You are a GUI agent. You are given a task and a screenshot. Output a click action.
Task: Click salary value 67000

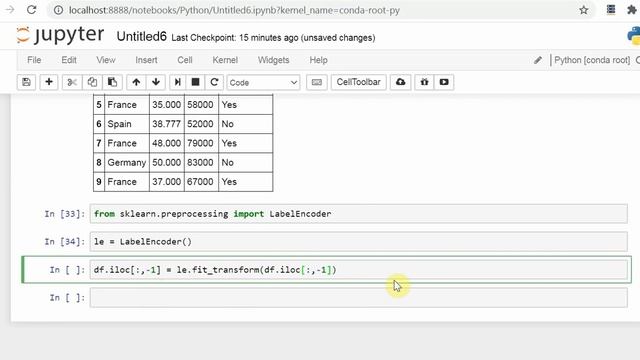pos(200,182)
